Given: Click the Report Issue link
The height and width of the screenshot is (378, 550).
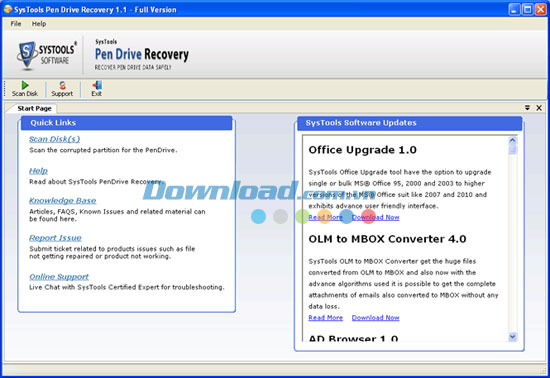Looking at the screenshot, I should point(55,238).
